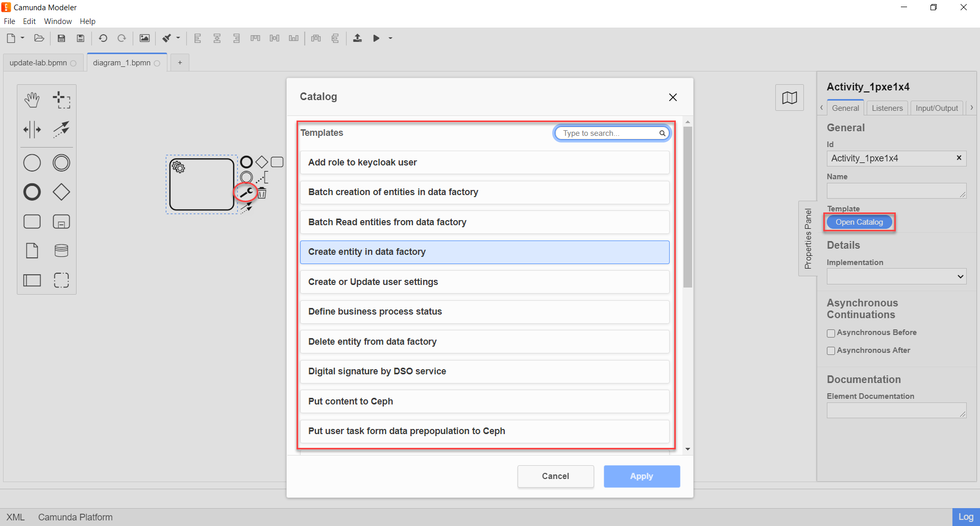Open the Window menu
Image resolution: width=980 pixels, height=526 pixels.
pos(58,21)
